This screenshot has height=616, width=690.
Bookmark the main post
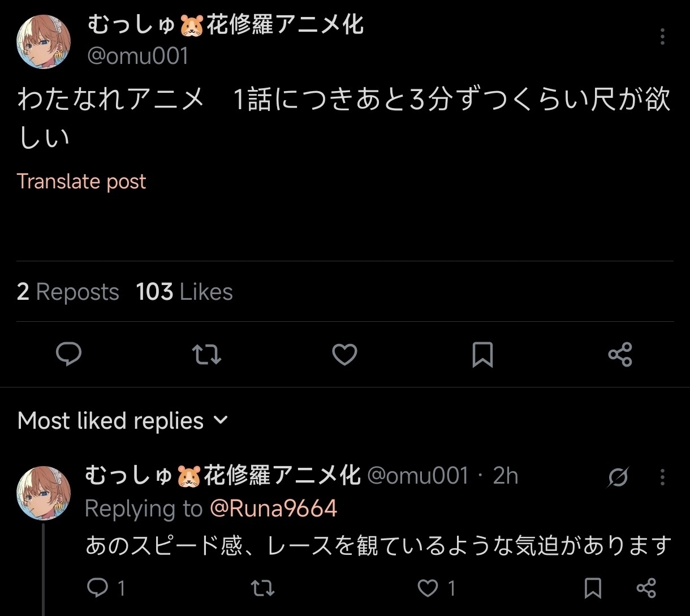pyautogui.click(x=482, y=355)
